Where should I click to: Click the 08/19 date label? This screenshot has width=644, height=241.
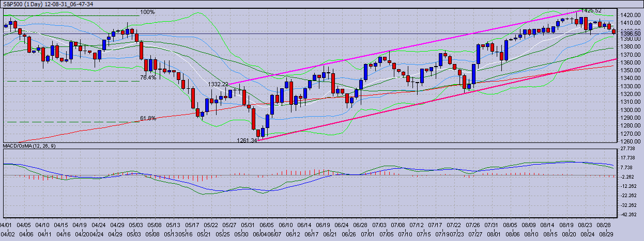(x=566, y=226)
